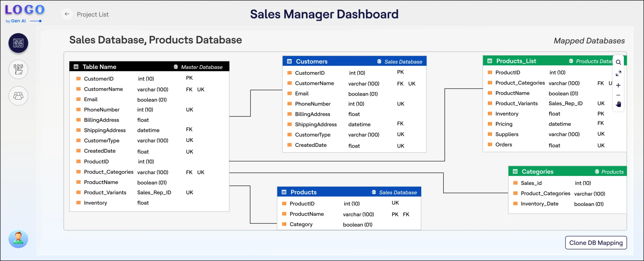This screenshot has height=261, width=644.
Task: Open the dashboard icon in the sidebar
Action: tap(18, 43)
